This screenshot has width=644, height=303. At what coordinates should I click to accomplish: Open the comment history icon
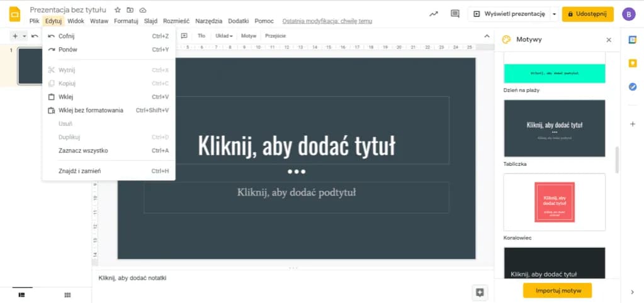455,14
